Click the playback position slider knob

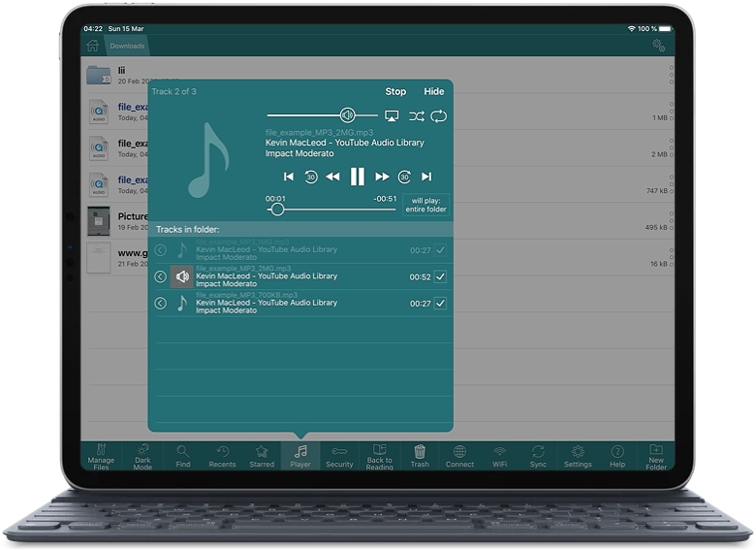coord(277,210)
